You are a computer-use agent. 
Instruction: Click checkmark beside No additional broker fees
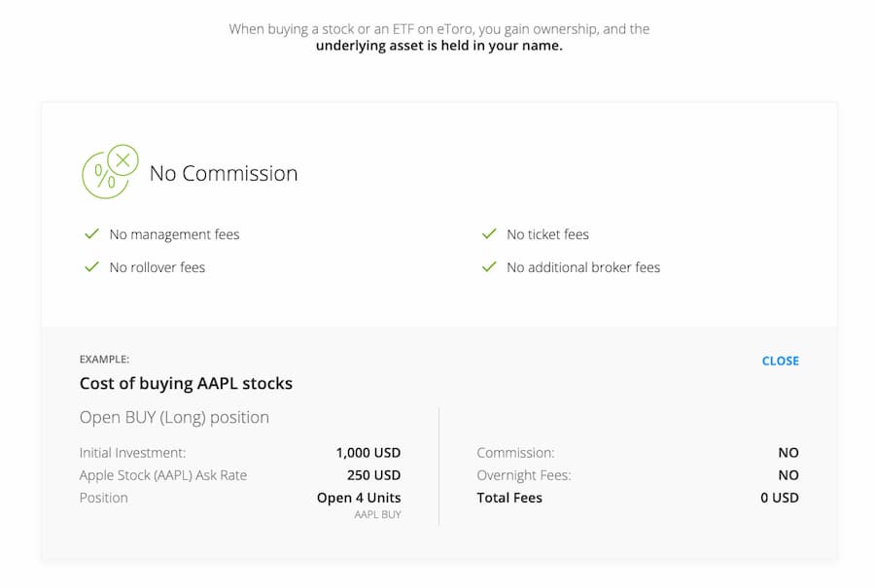489,266
